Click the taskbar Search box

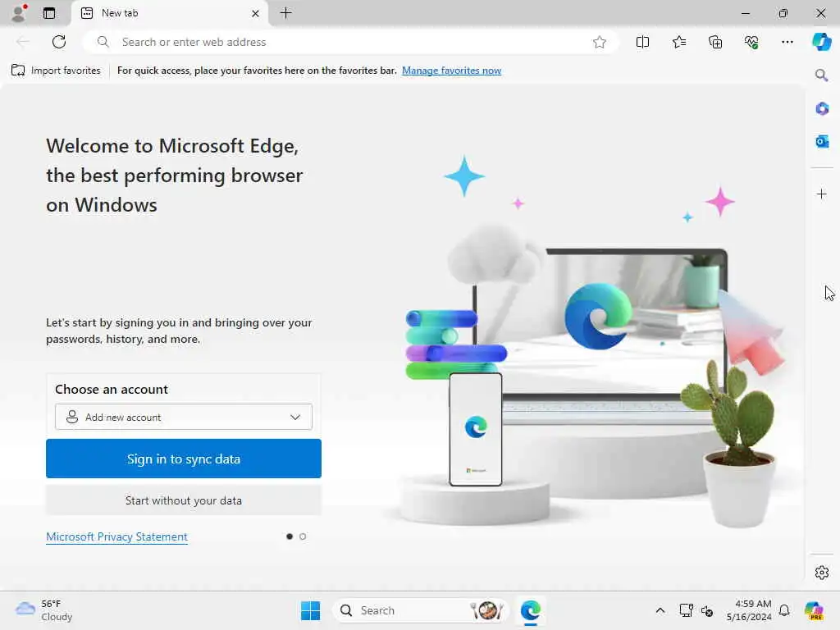tap(421, 610)
